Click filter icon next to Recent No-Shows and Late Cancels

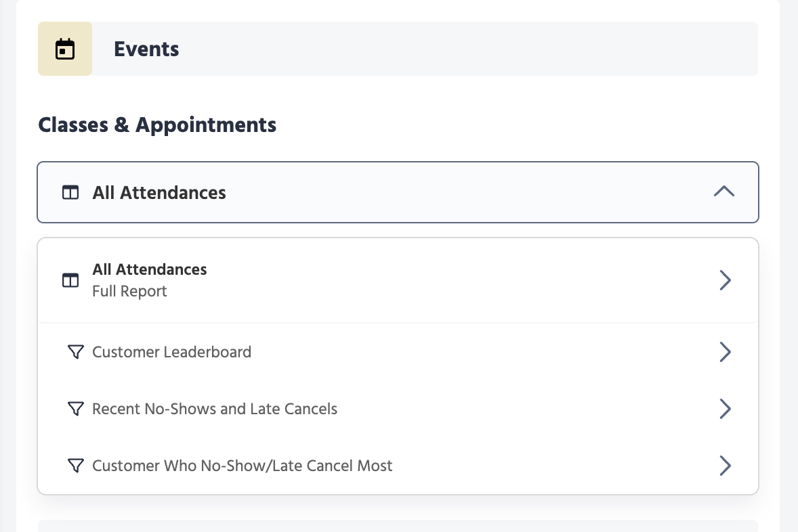[76, 409]
